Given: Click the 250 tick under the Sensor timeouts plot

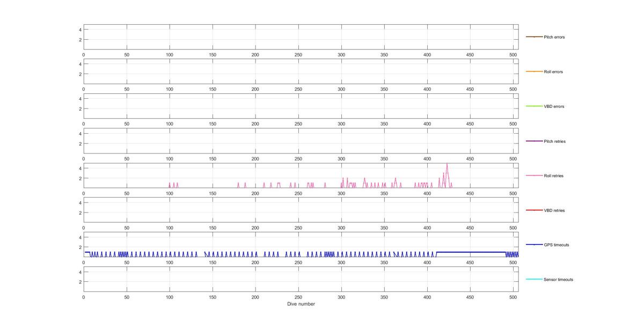Looking at the screenshot, I should [298, 297].
